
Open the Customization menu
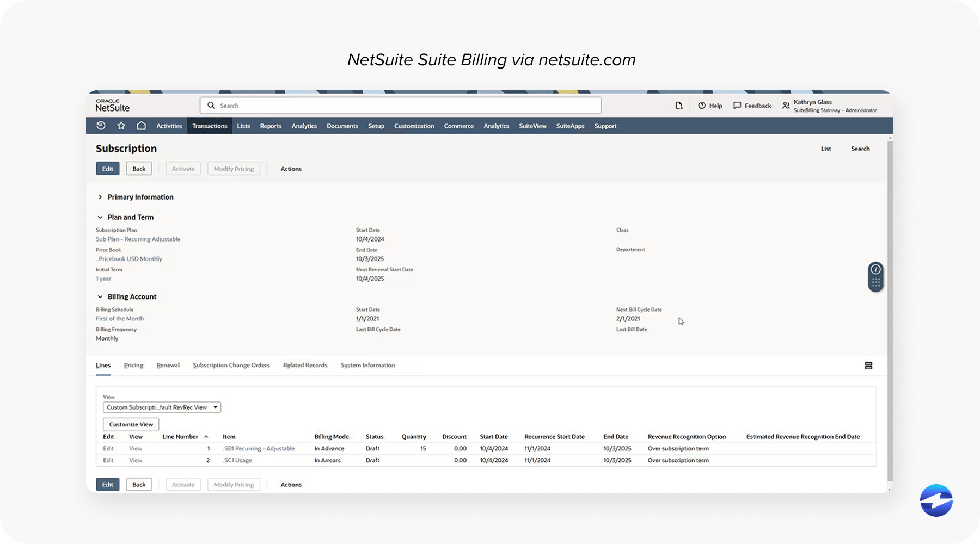pyautogui.click(x=414, y=126)
